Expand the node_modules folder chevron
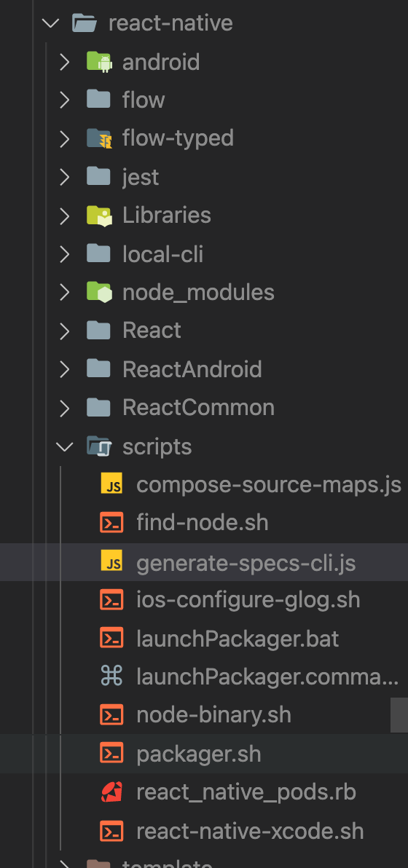 point(65,292)
